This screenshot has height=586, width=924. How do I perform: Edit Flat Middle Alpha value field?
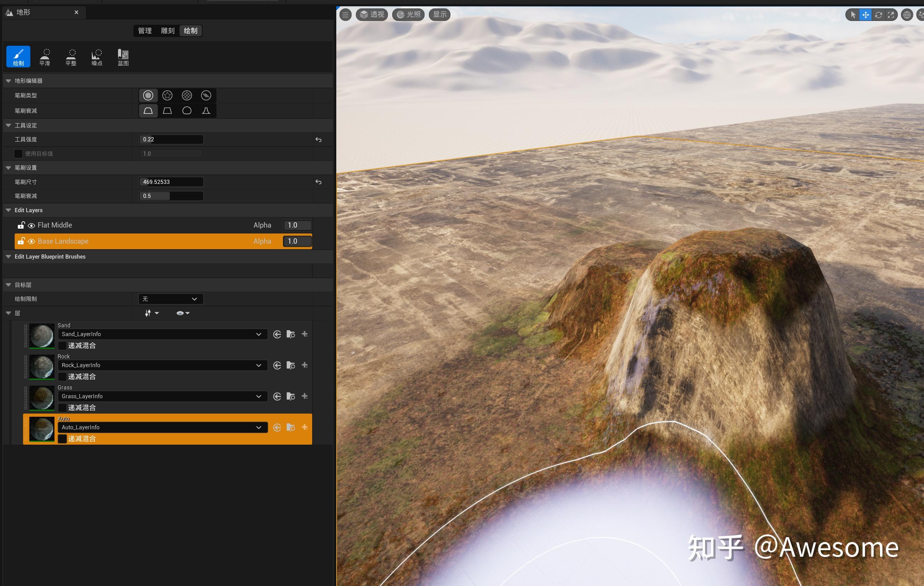(297, 225)
